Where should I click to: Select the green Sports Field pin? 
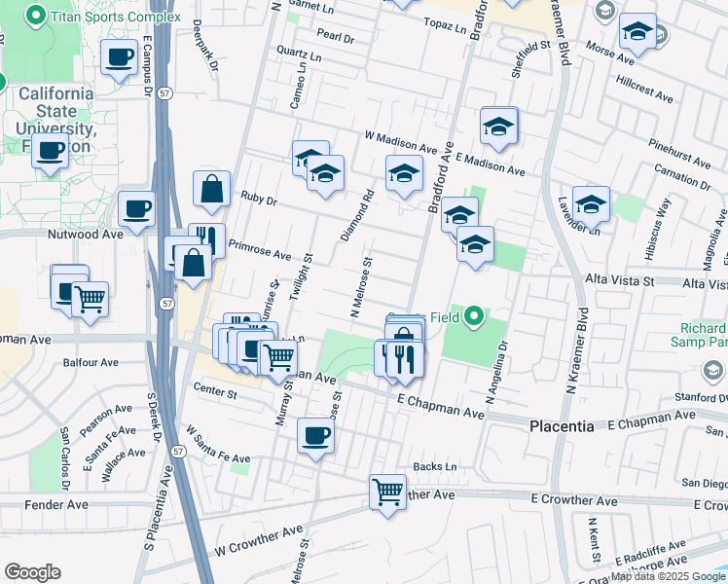click(474, 317)
